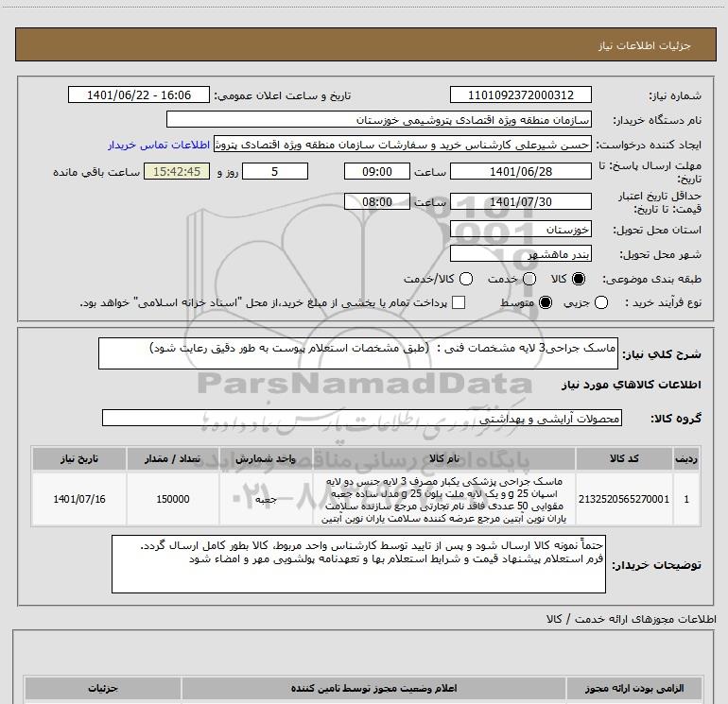Click the announcement date field 1401/06/22 - 16:06
The image size is (728, 704).
(x=139, y=94)
